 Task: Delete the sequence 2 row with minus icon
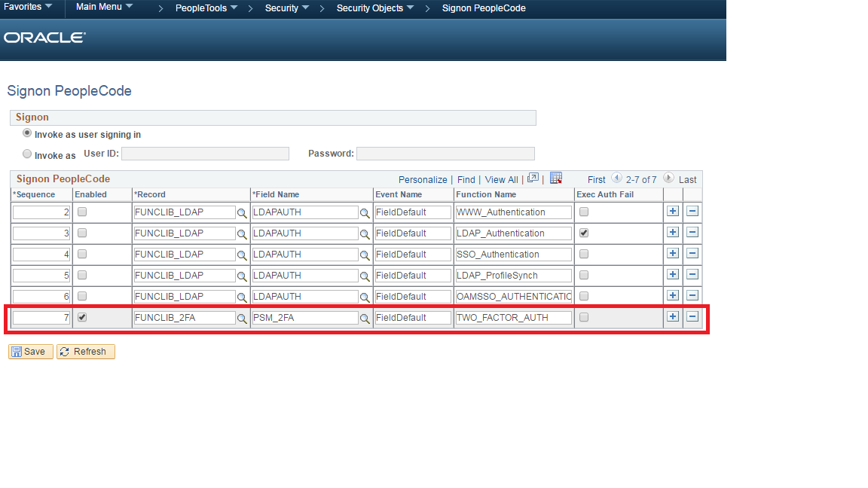coord(692,212)
